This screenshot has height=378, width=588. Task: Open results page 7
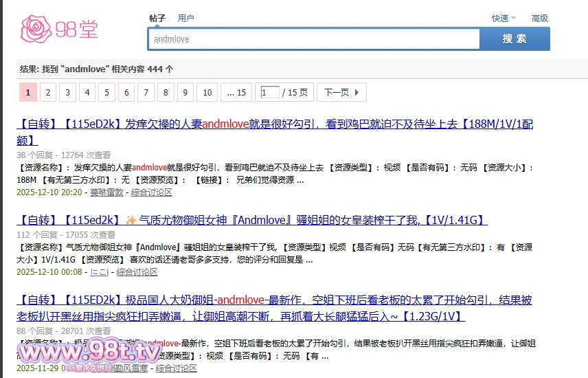pyautogui.click(x=146, y=92)
